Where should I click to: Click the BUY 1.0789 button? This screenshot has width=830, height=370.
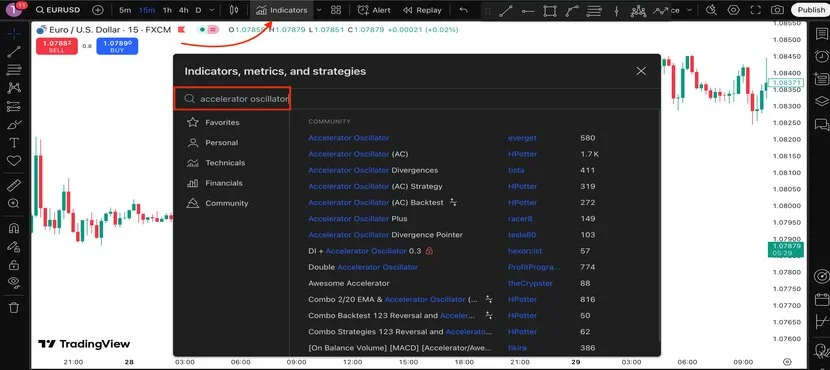coord(117,46)
